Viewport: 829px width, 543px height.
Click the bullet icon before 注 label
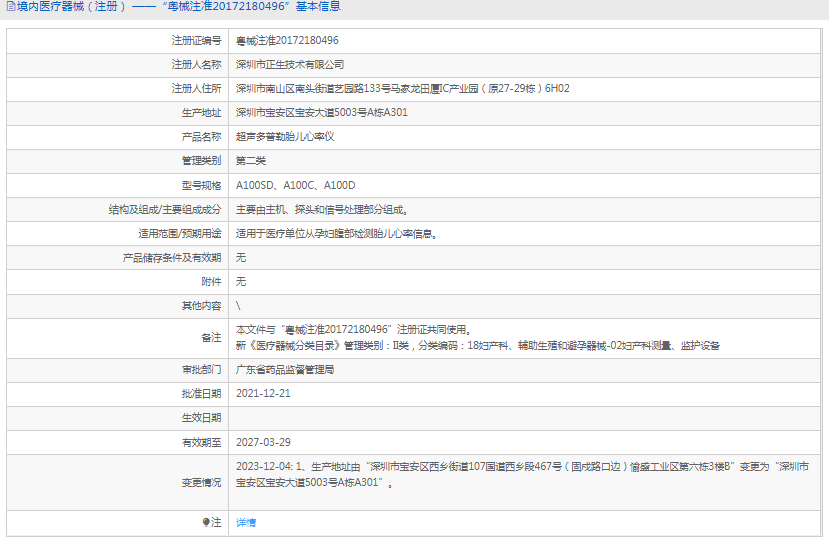click(x=206, y=522)
